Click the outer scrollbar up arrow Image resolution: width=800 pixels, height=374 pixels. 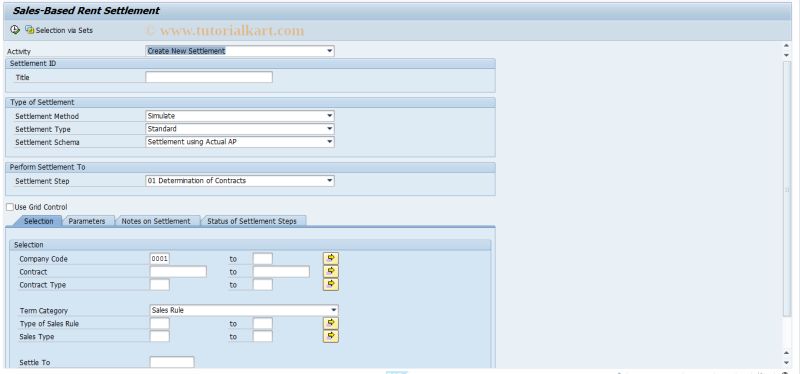click(x=786, y=46)
